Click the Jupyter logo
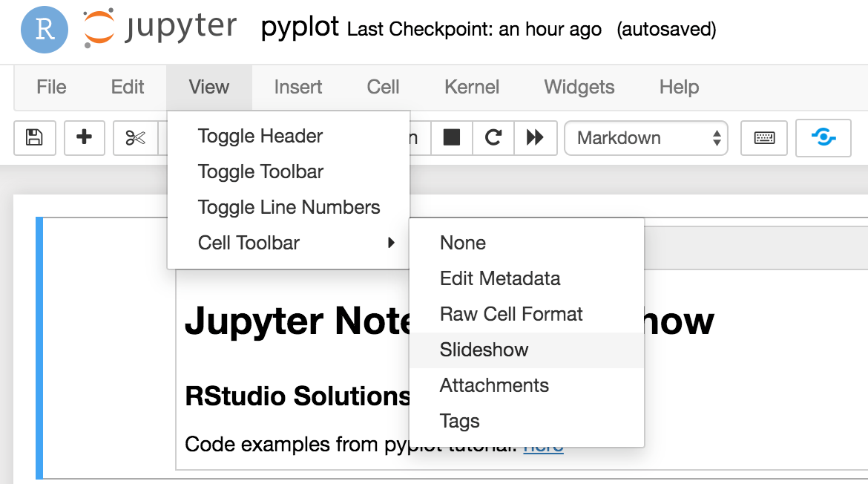868x484 pixels. coord(158,27)
